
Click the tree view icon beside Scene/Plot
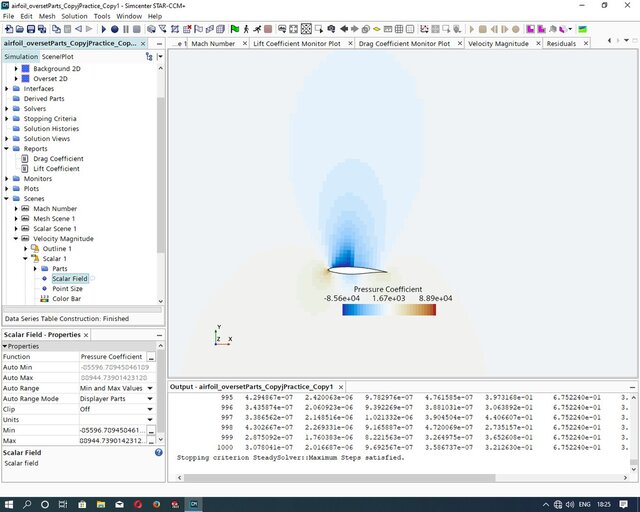pyautogui.click(x=149, y=57)
